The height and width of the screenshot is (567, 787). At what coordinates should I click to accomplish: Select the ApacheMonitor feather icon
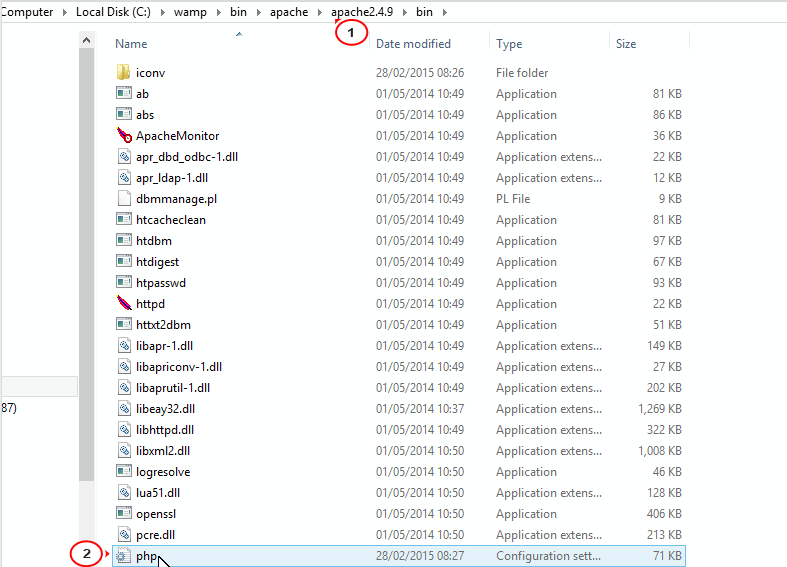click(124, 135)
